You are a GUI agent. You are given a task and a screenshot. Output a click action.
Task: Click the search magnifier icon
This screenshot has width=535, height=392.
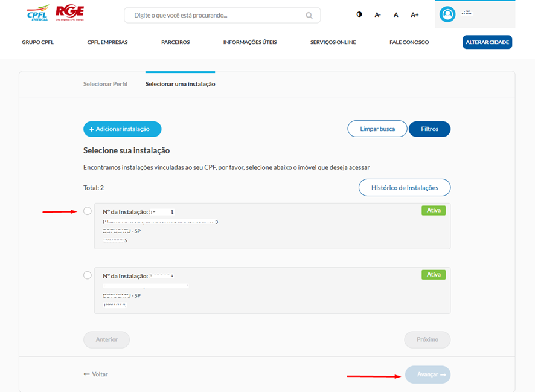pos(309,15)
